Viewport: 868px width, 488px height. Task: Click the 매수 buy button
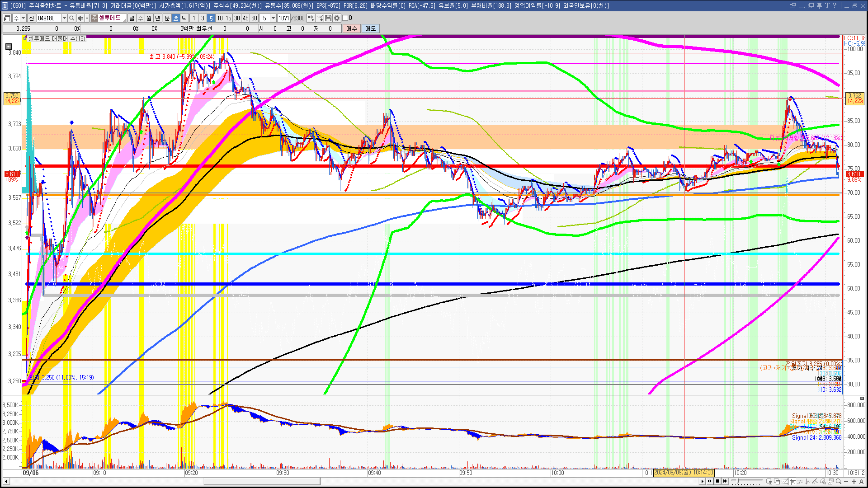click(352, 28)
